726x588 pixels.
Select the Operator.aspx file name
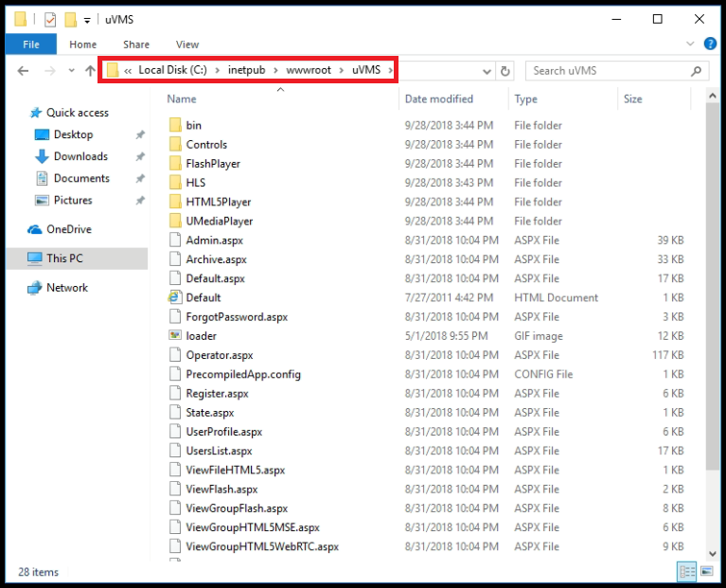pos(220,356)
